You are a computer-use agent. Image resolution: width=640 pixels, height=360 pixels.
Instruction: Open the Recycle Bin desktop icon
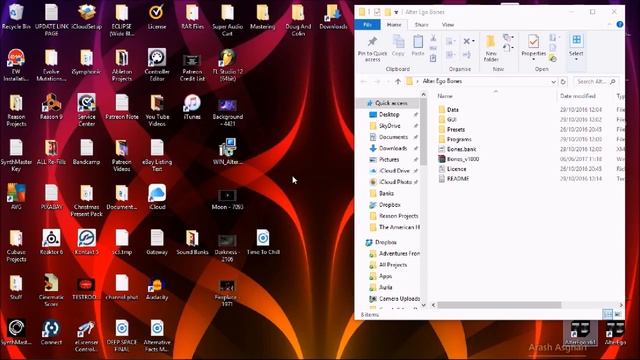click(16, 17)
